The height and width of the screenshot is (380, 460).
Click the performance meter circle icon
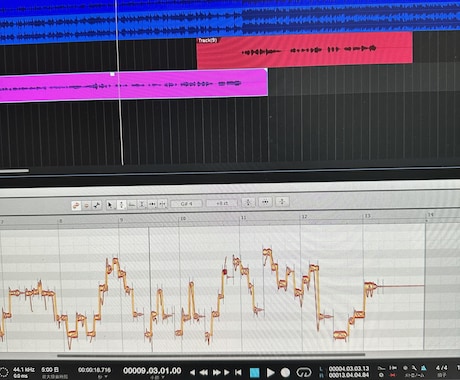pos(4,373)
